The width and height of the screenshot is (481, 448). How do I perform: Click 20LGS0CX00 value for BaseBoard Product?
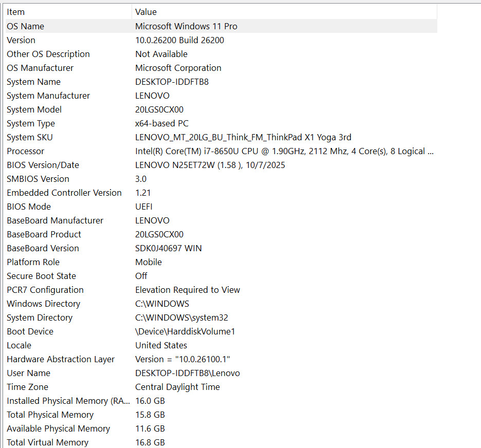pyautogui.click(x=159, y=234)
